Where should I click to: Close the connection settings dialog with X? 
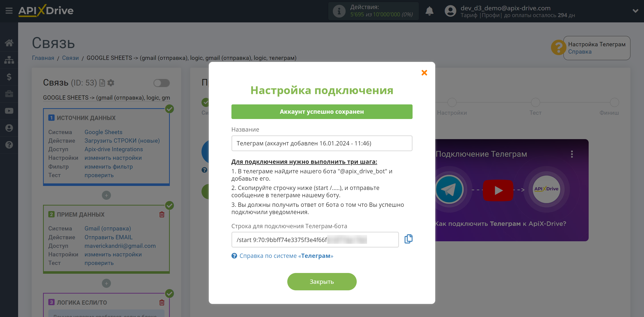tap(424, 73)
